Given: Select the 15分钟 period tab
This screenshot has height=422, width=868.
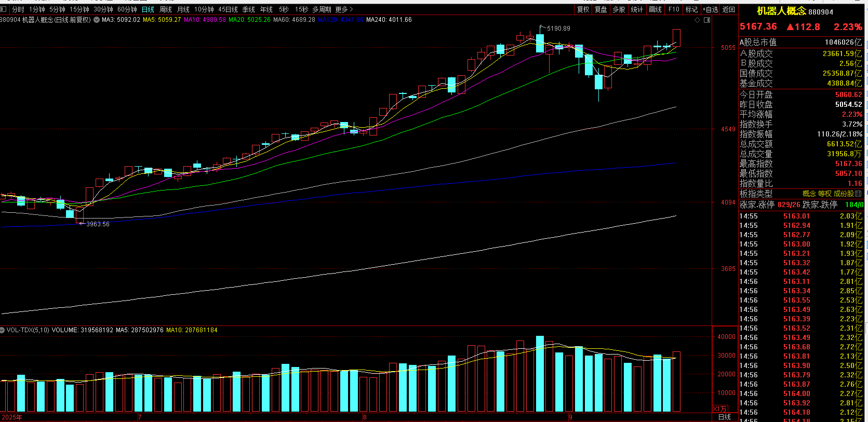Looking at the screenshot, I should click(x=79, y=9).
